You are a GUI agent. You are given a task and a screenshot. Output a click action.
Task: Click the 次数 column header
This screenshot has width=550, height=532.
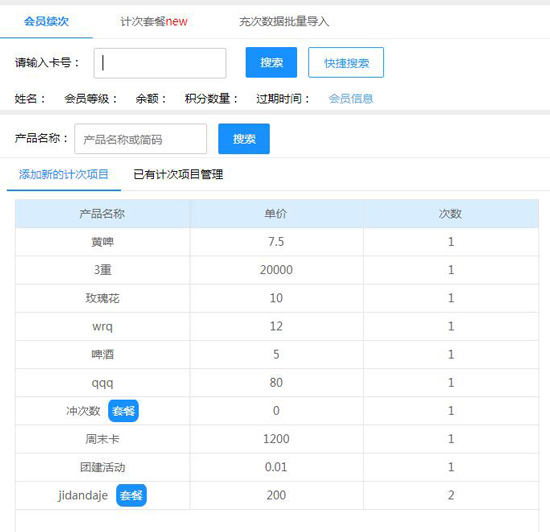[451, 214]
